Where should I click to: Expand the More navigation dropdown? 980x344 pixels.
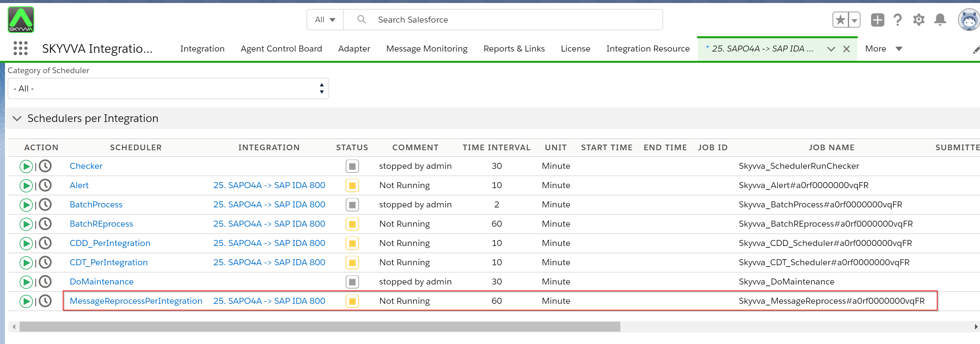pos(883,49)
